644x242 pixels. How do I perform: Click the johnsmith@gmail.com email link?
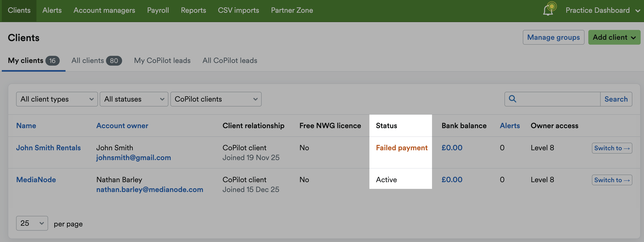(133, 158)
